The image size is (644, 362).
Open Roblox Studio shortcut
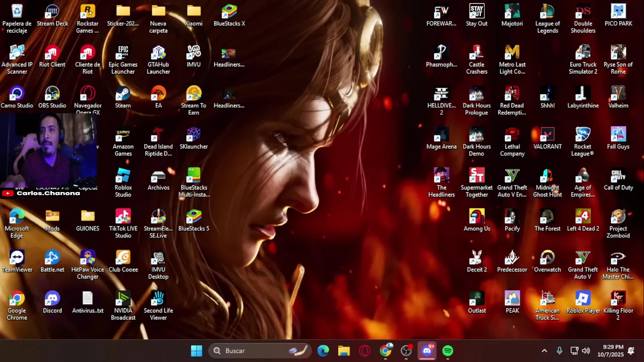click(x=123, y=183)
